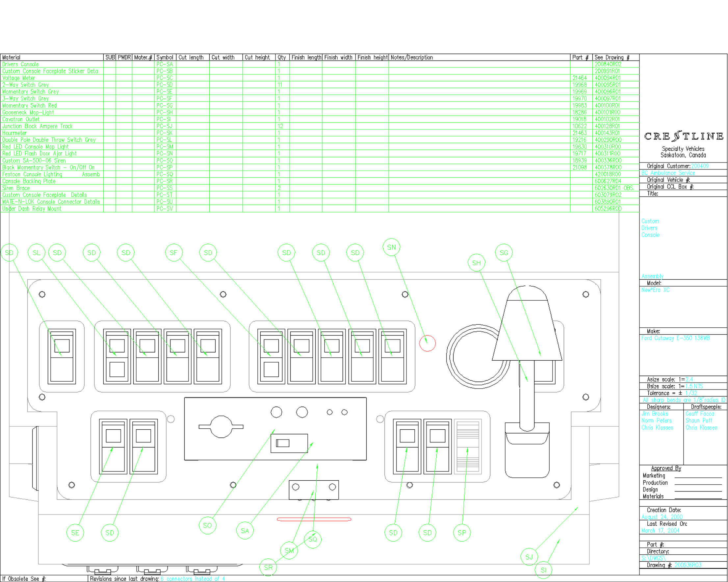Click the SL callout balloon

coord(37,253)
